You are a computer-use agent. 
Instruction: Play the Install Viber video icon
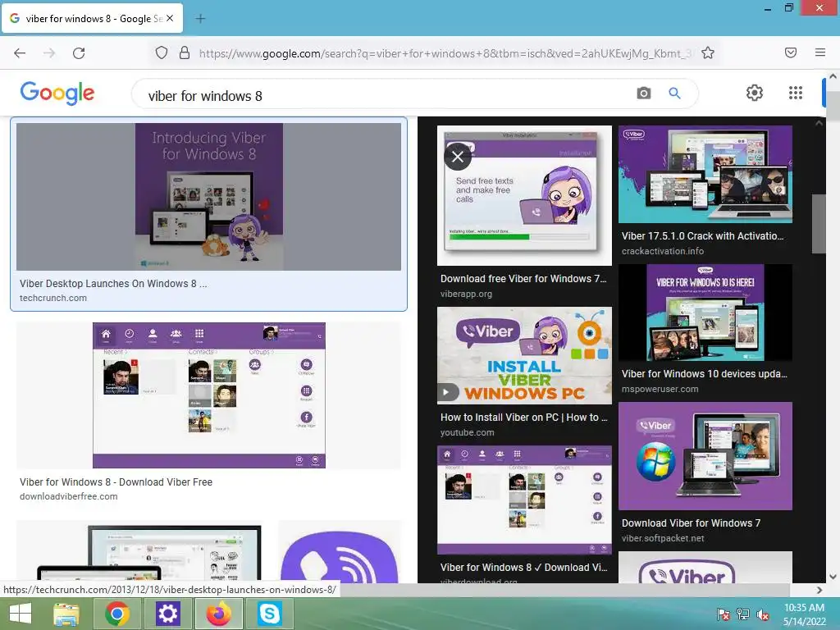pos(447,392)
